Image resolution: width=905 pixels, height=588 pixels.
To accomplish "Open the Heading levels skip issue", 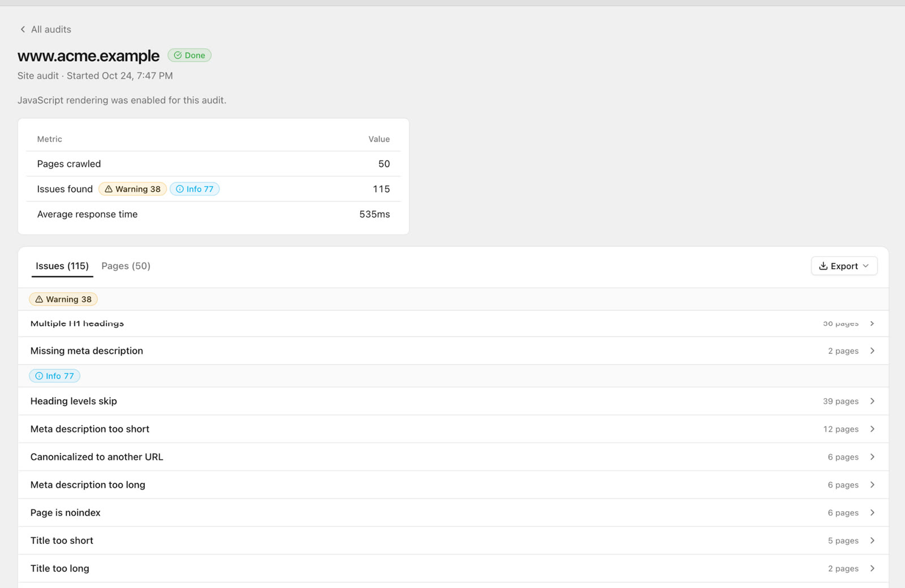I will pyautogui.click(x=453, y=401).
